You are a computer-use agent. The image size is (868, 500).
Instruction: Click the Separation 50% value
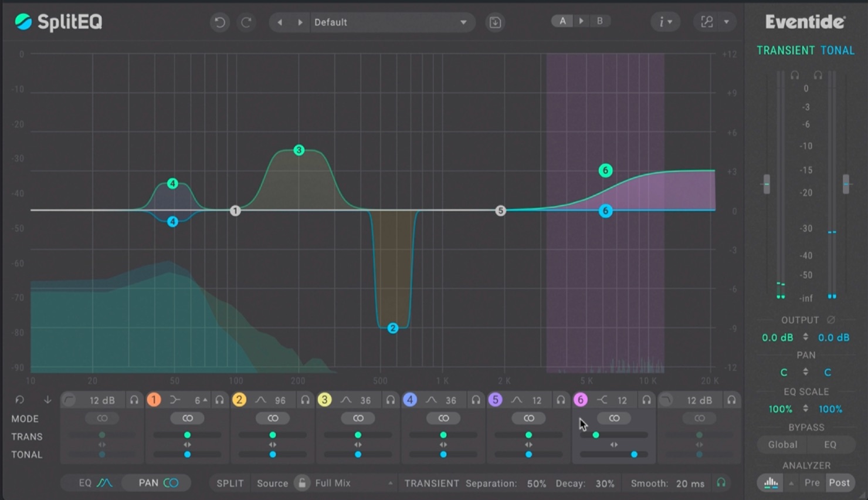click(x=537, y=484)
